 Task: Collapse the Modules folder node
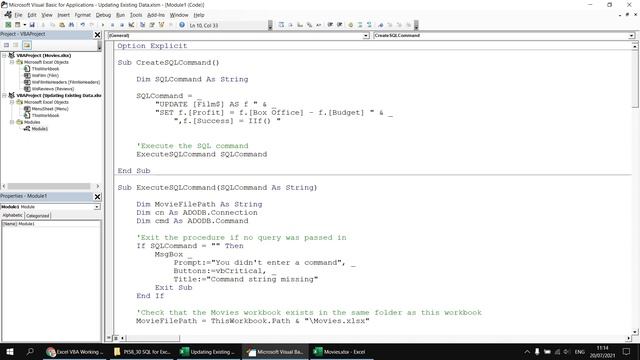click(x=12, y=122)
